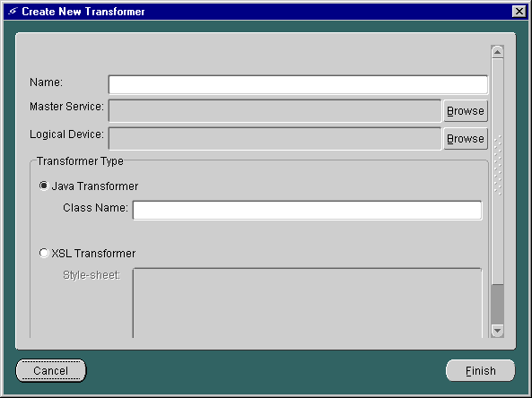Viewport: 532px width, 398px height.
Task: Click the Style-sheet label
Action: 92,275
